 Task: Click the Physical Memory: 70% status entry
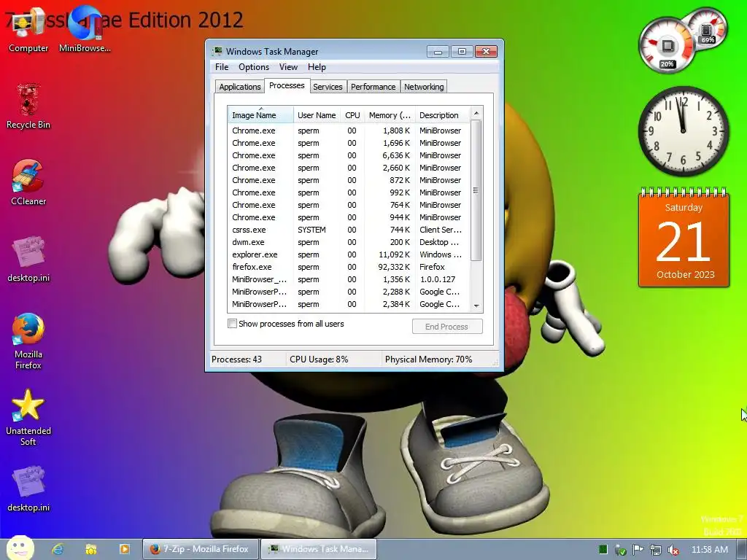click(428, 359)
